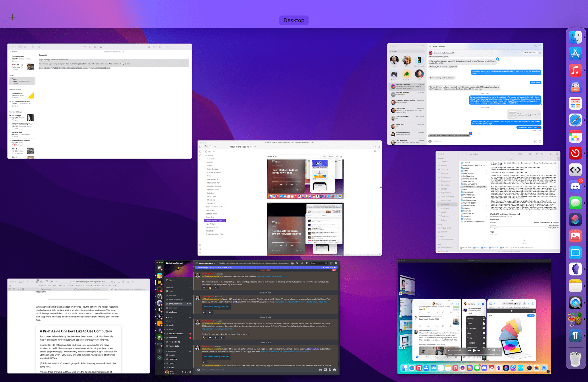Switch Notes to gallery view
The image size is (588, 382).
[x=25, y=47]
